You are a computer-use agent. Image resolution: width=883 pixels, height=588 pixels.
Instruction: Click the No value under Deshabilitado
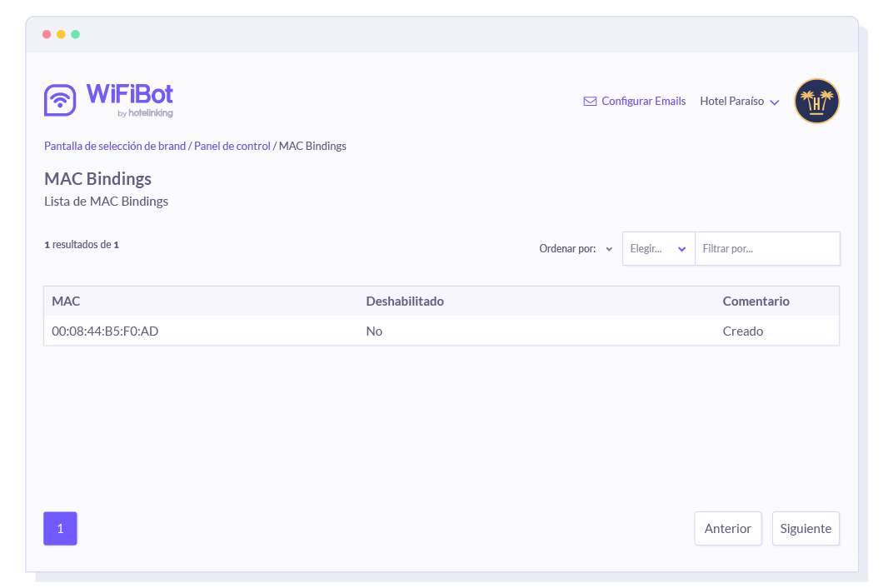pos(374,331)
